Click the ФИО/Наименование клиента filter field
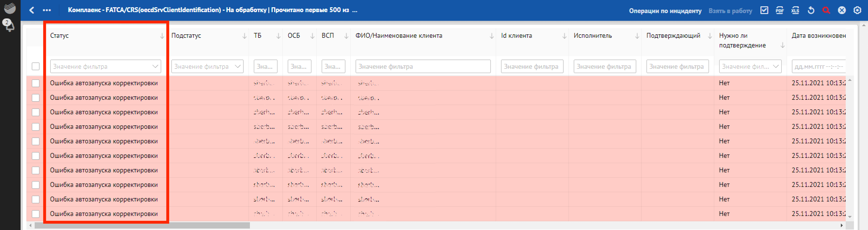Screen dimensions: 868x230 click(423, 66)
